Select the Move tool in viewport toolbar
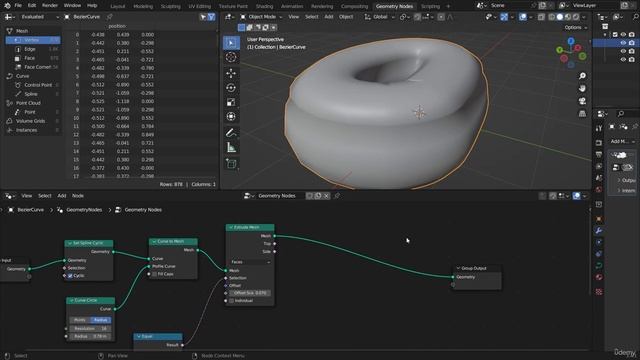The height and width of the screenshot is (360, 640). click(231, 73)
